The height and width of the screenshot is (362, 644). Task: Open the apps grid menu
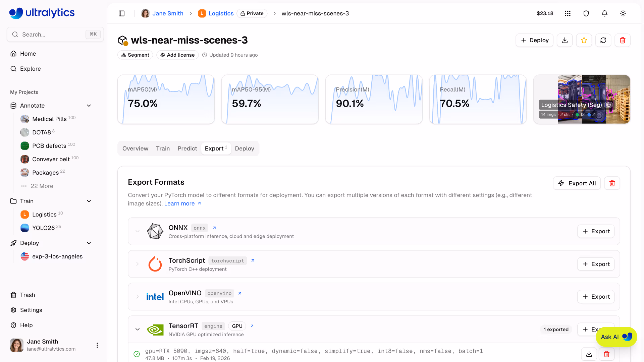click(568, 13)
